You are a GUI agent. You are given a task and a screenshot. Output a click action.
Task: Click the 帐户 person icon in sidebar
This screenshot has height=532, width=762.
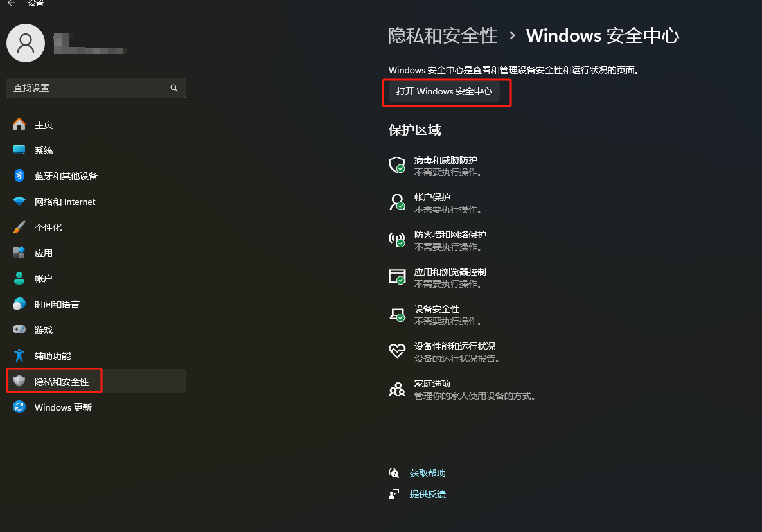point(19,278)
